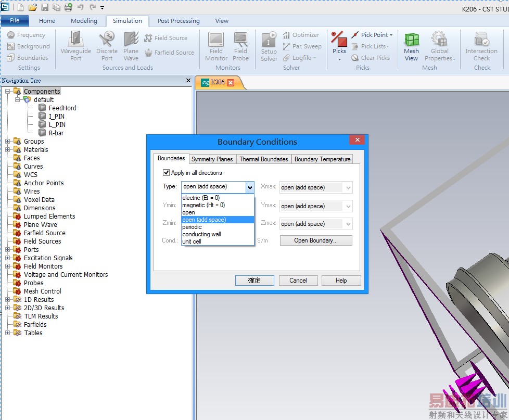Open Pick Lists

370,46
